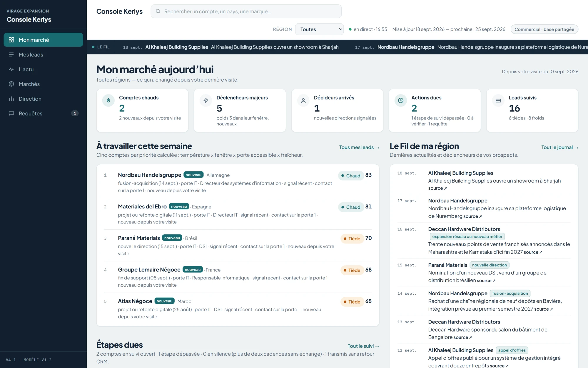The height and width of the screenshot is (368, 588).
Task: Go to Mes leads in sidebar
Action: [43, 54]
